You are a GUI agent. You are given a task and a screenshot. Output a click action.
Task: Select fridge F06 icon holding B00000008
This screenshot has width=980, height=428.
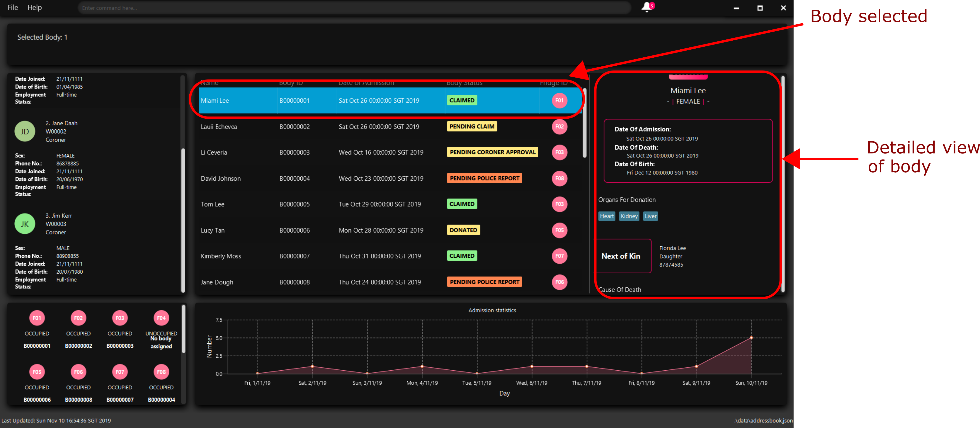(x=78, y=372)
